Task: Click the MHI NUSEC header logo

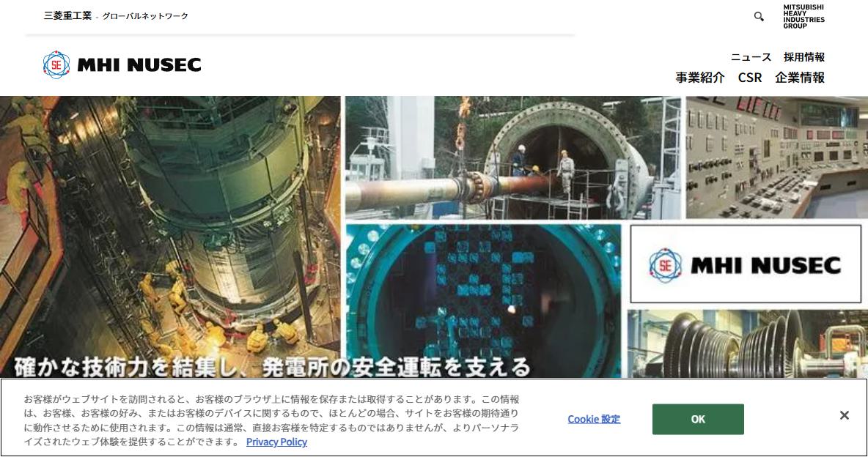Action: (x=122, y=64)
